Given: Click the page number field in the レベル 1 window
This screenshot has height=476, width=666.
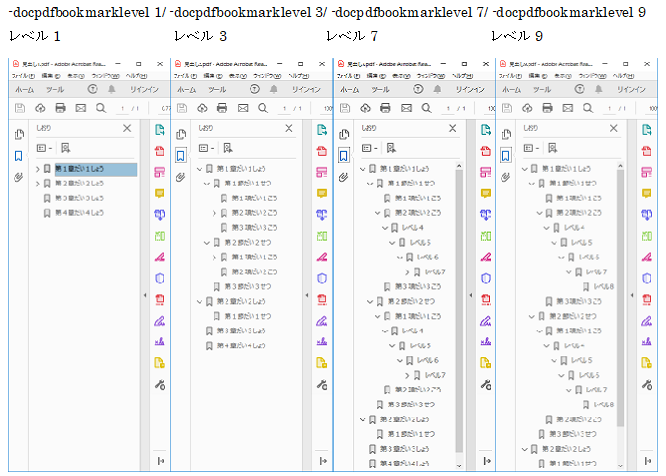Looking at the screenshot, I should (122, 108).
